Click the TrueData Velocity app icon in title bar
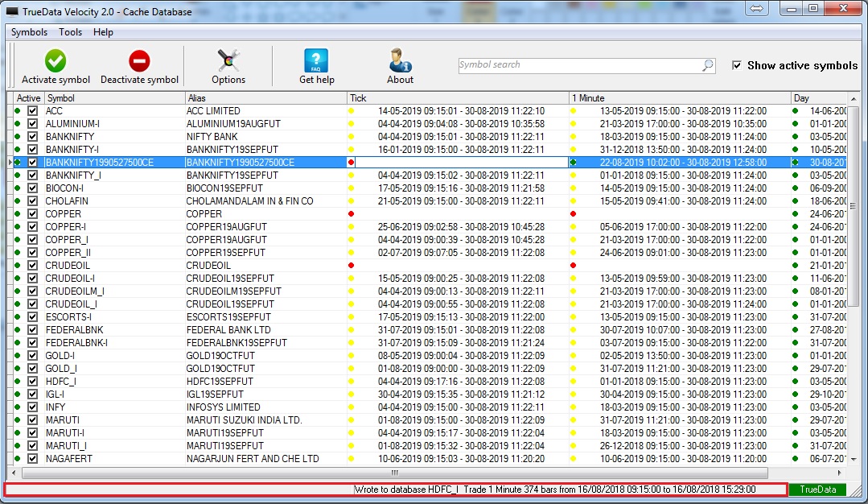Viewport: 868px width, 504px height. click(12, 11)
